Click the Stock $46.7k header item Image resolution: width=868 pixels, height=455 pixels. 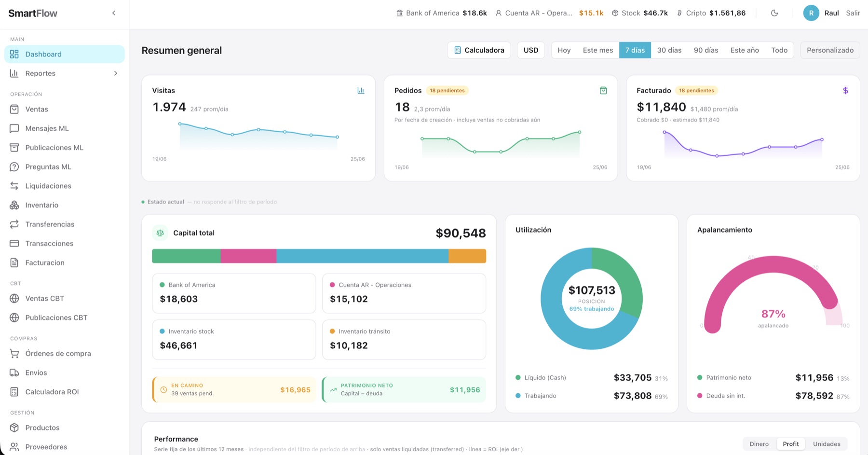click(x=639, y=13)
